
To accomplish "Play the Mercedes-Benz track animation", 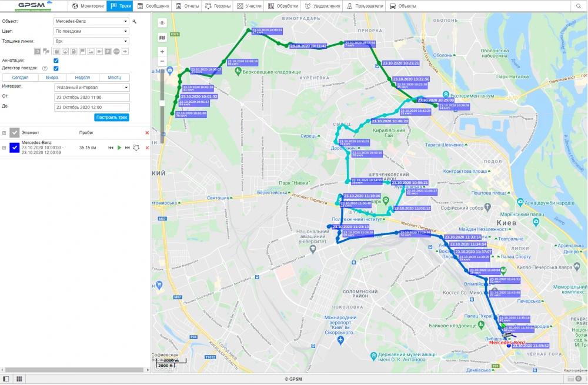I will pyautogui.click(x=119, y=148).
